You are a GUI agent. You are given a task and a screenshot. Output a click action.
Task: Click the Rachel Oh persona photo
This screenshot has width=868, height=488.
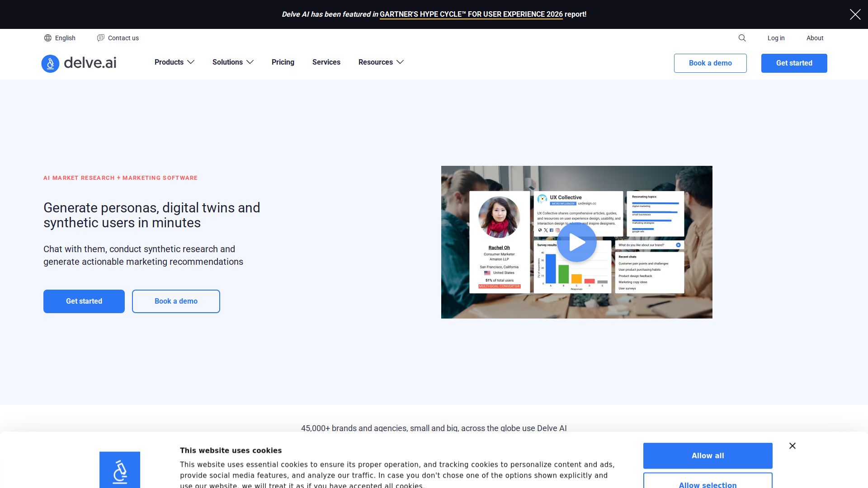[499, 217]
